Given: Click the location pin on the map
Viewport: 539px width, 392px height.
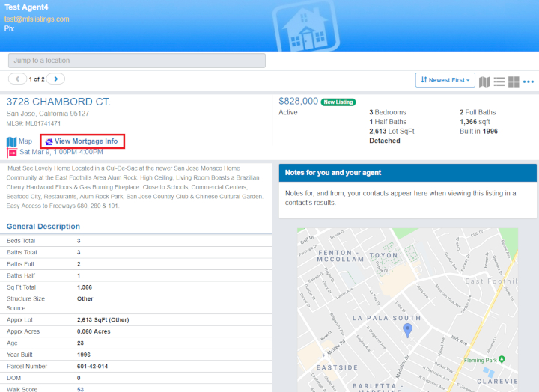Looking at the screenshot, I should pyautogui.click(x=407, y=329).
